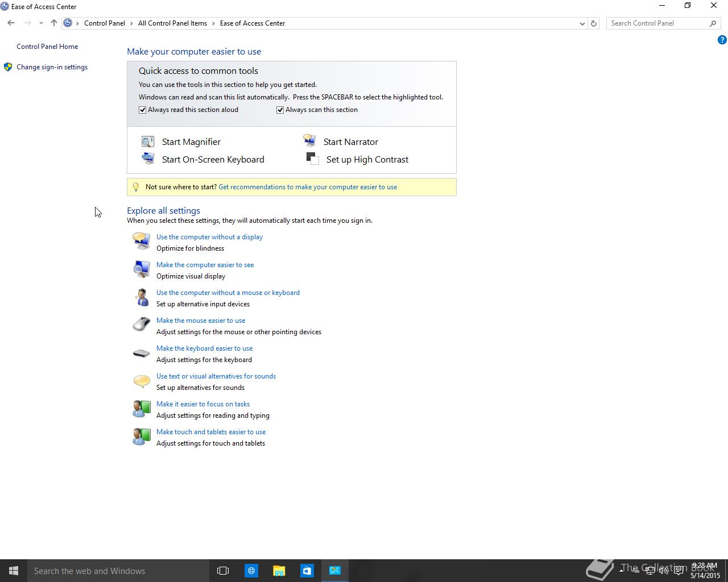Click the Search the web and Windows box
Viewport: 728px width, 582px height.
pyautogui.click(x=118, y=571)
